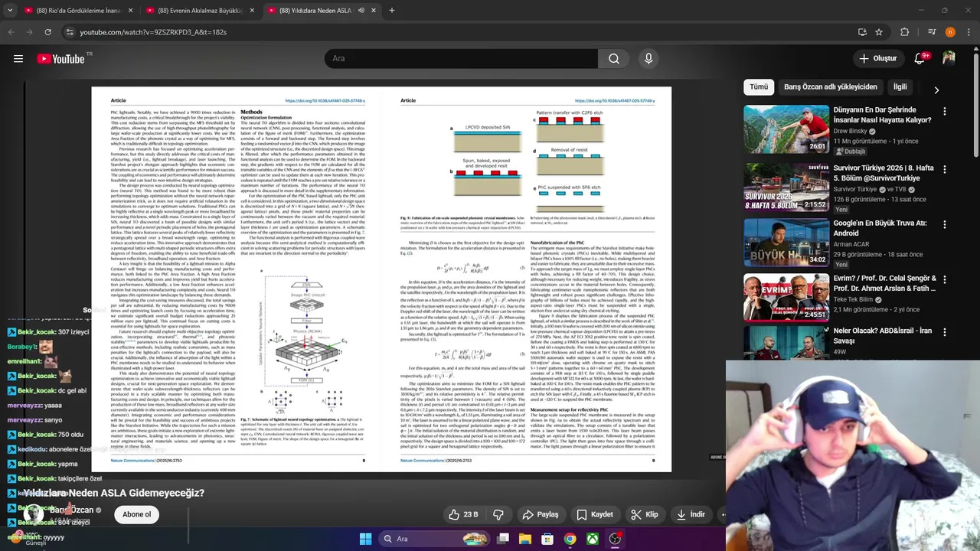
Task: Open options for Dünyanın En Dar Şehrinde video
Action: [945, 112]
